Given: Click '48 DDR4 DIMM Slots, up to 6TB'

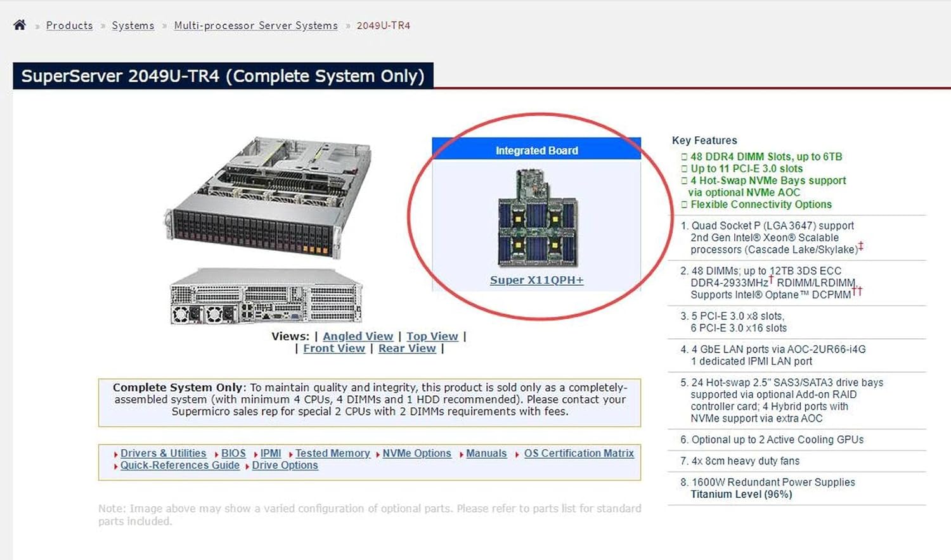Looking at the screenshot, I should click(766, 156).
